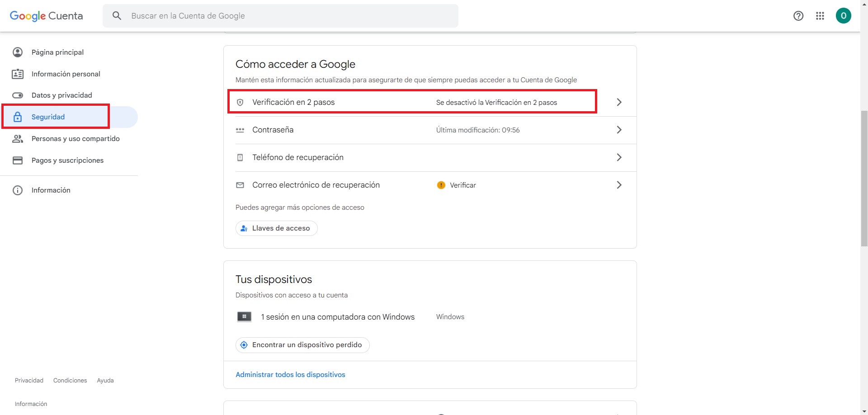
Task: Click the Contraseña dots icon
Action: tap(240, 130)
